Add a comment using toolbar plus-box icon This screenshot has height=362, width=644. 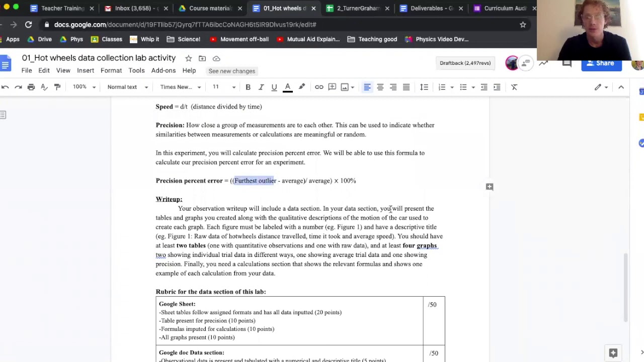tap(332, 87)
